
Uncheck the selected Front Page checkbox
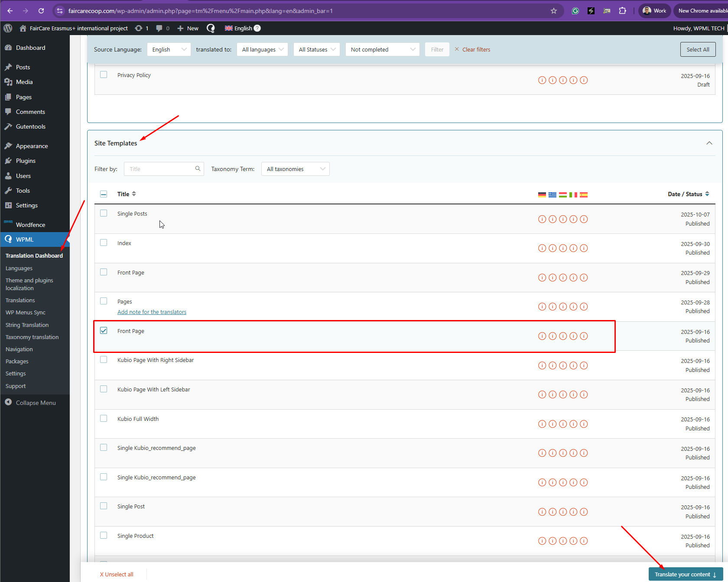[104, 331]
